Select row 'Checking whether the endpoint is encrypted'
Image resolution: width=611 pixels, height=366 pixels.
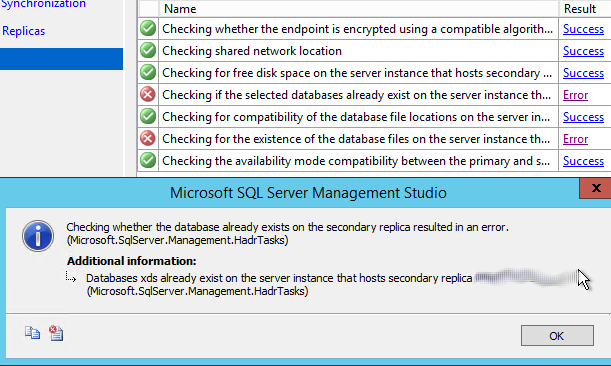coord(374,29)
